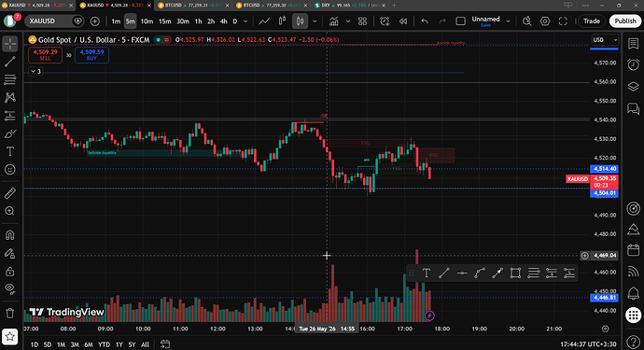Toggle stay in drawing mode

pyautogui.click(x=10, y=253)
